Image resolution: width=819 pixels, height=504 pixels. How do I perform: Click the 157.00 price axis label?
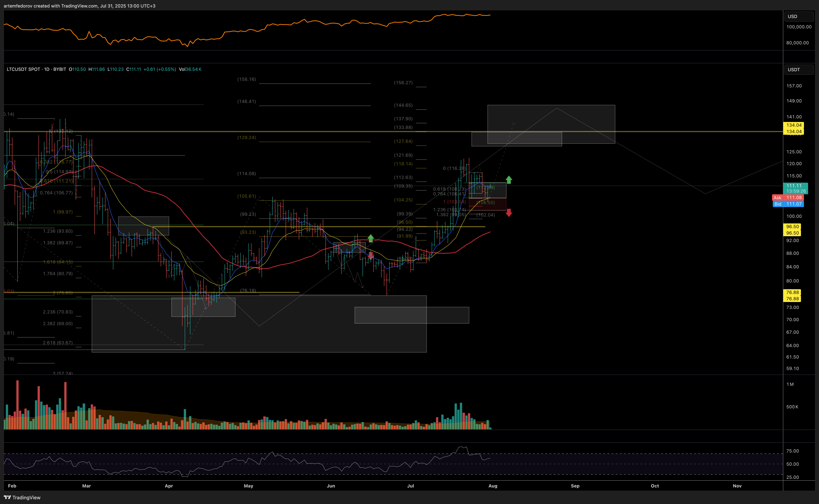(x=794, y=86)
